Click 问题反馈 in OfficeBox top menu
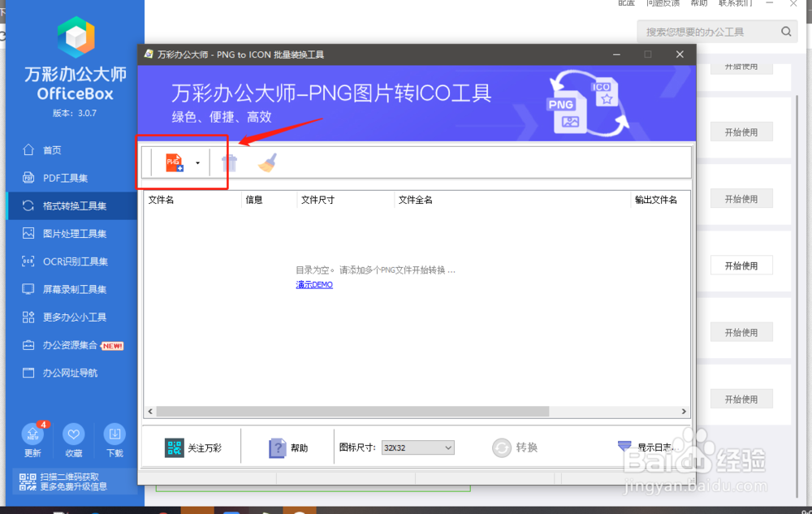The image size is (812, 514). [x=663, y=3]
